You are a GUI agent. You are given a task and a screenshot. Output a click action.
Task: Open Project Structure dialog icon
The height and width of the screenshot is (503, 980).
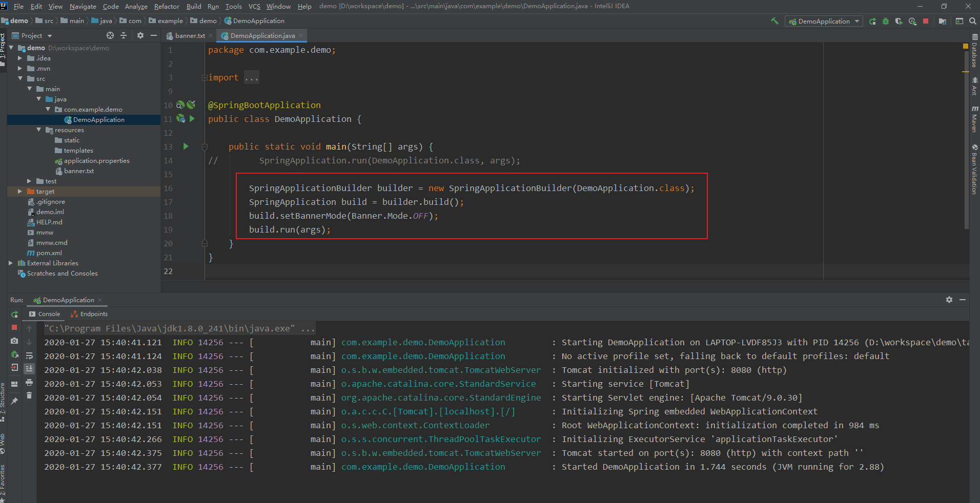(943, 21)
